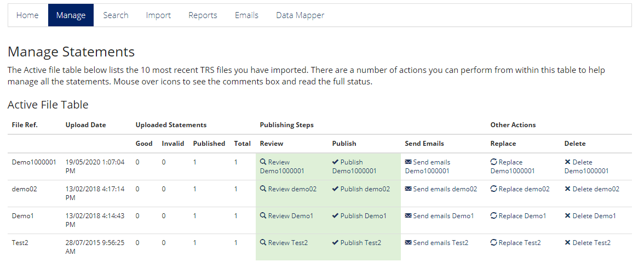Screen dimensions: 644x273
Task: Click the circular arrows icon for Replace Demo1
Action: [x=494, y=216]
